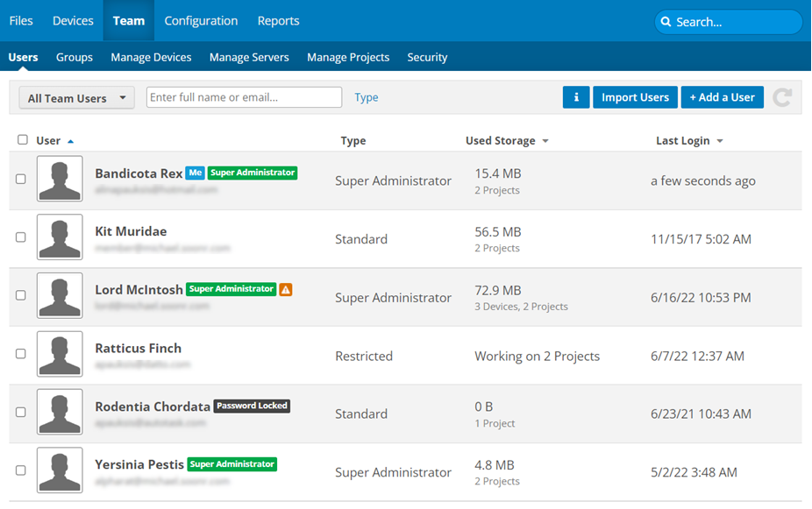
Task: Open the All Team Users dropdown
Action: point(76,98)
